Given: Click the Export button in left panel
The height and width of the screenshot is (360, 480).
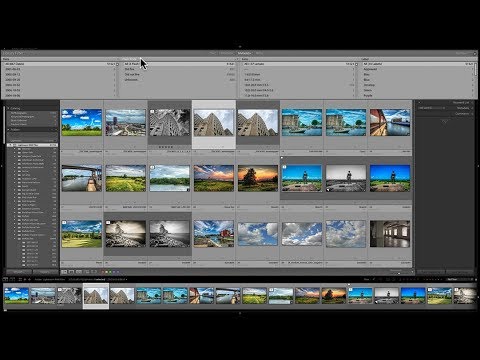Looking at the screenshot, I should point(45,272).
